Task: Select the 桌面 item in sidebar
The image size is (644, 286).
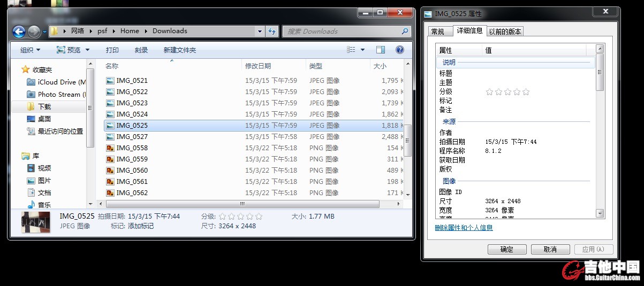Action: click(44, 119)
